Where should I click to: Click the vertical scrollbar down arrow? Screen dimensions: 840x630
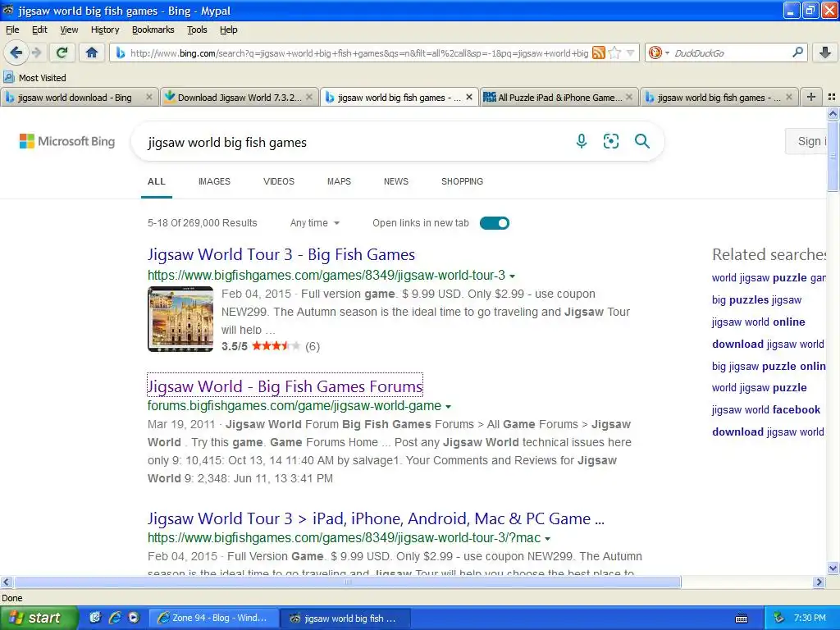tap(833, 568)
